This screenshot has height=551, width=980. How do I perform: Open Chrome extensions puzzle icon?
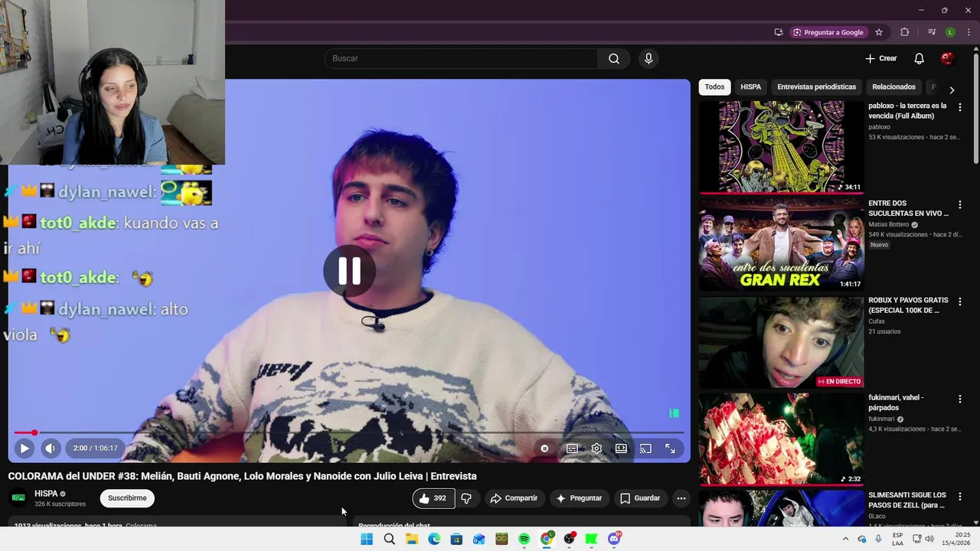click(904, 32)
